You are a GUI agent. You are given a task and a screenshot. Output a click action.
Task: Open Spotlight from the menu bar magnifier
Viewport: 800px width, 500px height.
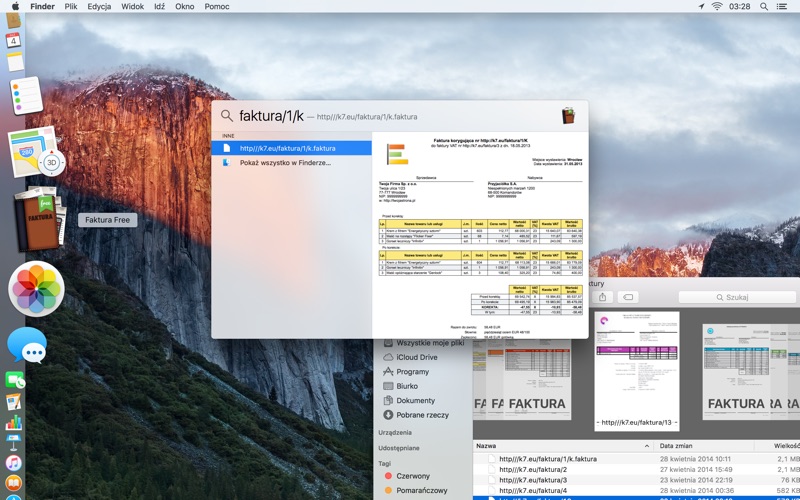[x=764, y=6]
